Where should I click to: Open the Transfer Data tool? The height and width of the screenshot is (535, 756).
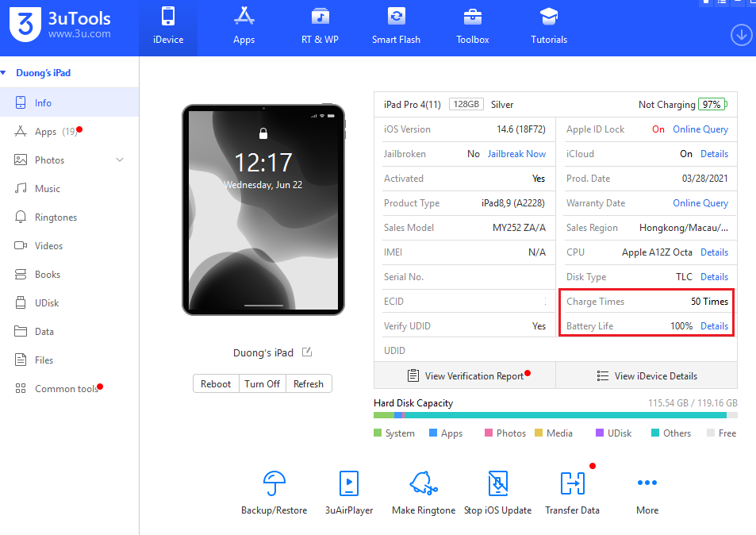(x=572, y=483)
